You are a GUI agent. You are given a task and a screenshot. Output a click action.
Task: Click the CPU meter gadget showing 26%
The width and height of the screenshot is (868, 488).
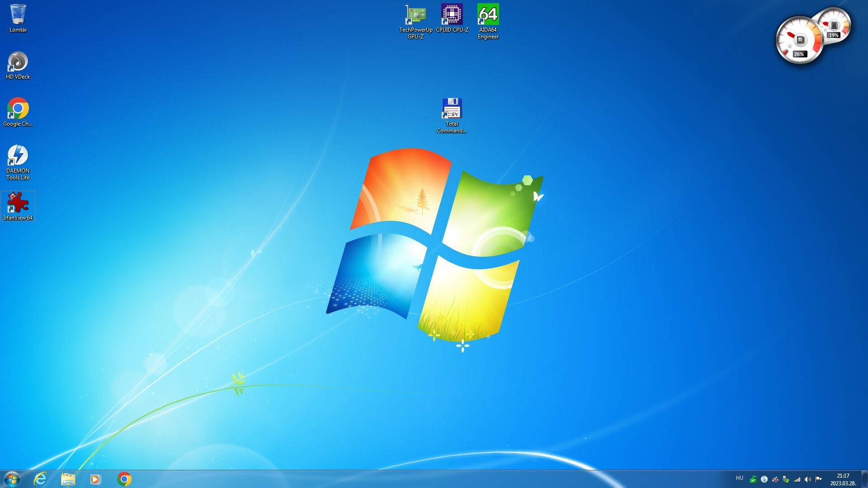[x=799, y=40]
